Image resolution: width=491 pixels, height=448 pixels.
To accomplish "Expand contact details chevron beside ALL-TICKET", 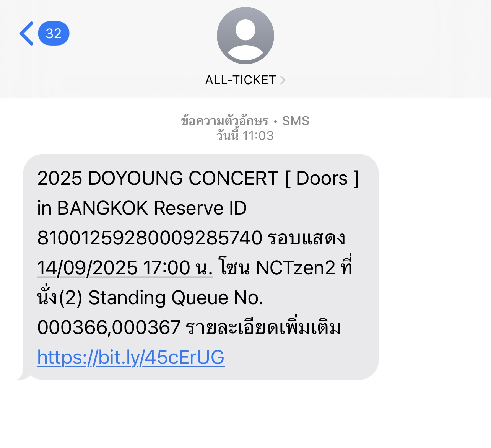I will (x=283, y=80).
